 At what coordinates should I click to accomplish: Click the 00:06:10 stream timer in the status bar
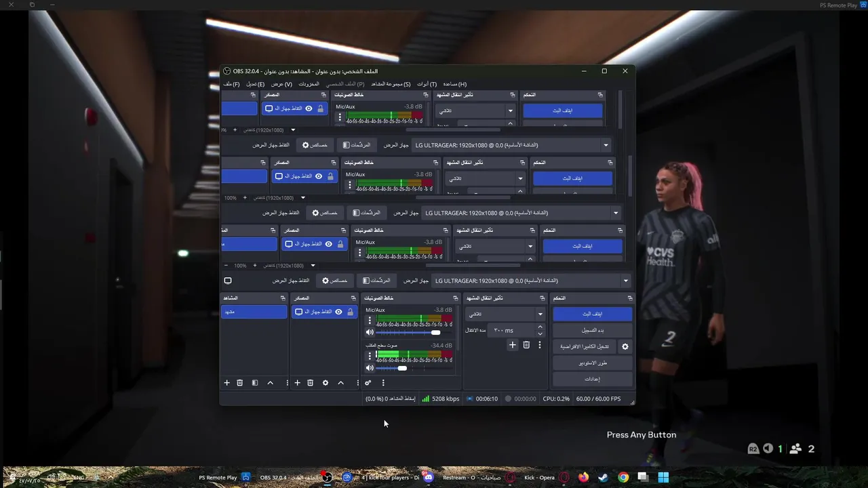[x=486, y=399]
